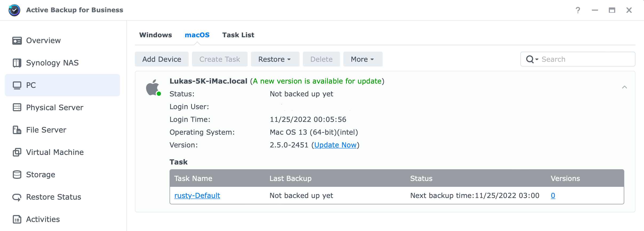Click the PC monitor icon in sidebar

[x=17, y=85]
